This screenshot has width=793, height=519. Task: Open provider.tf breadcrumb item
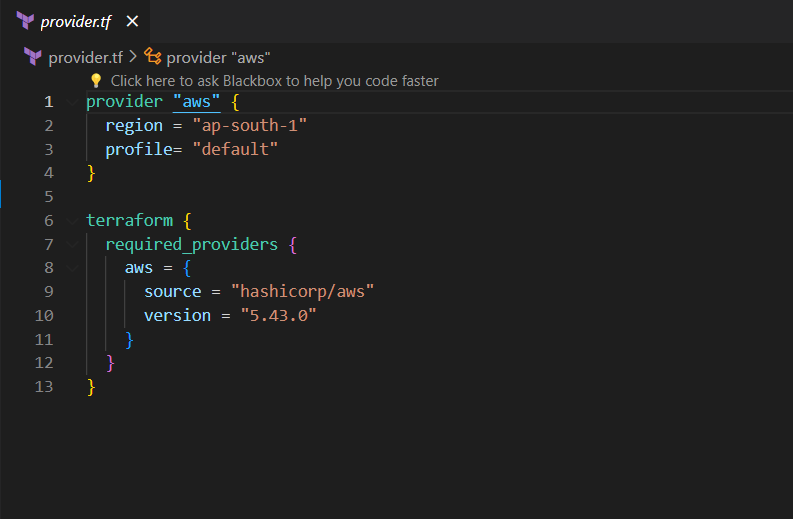click(85, 58)
